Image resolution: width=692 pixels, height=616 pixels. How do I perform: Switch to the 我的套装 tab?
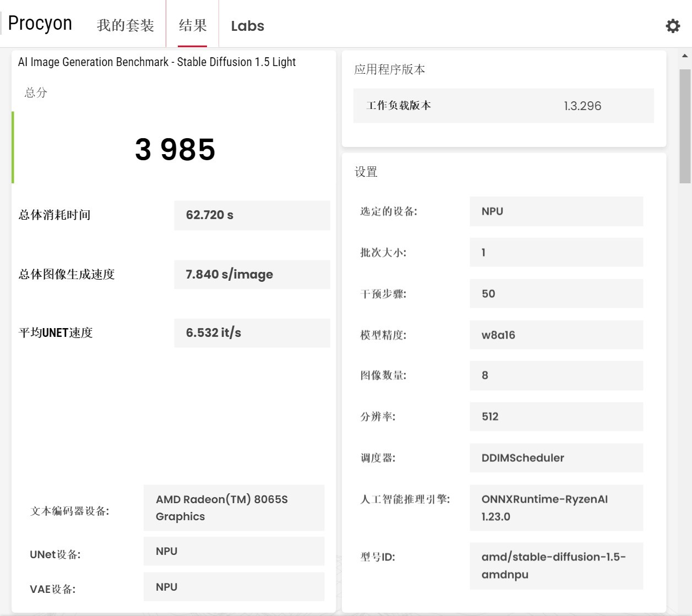point(126,25)
